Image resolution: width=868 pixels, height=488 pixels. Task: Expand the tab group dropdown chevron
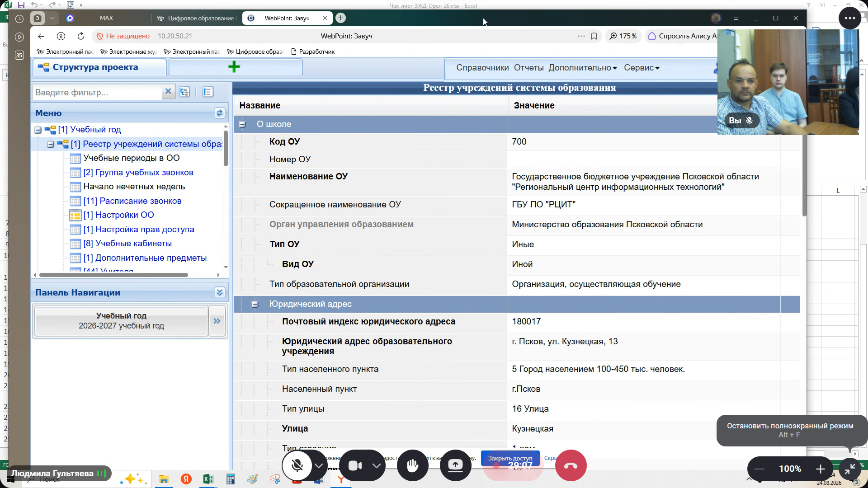coord(52,18)
